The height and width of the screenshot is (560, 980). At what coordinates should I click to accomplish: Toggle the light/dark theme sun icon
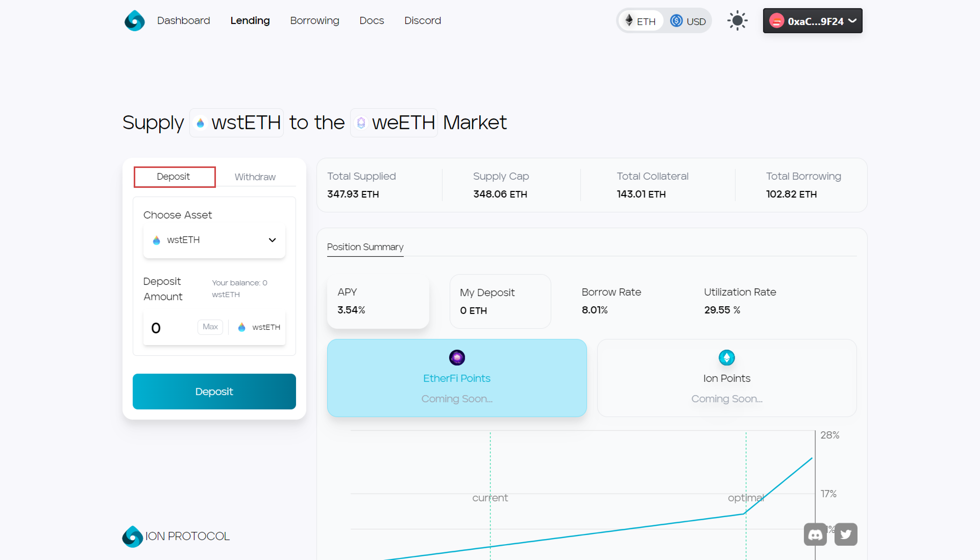pyautogui.click(x=737, y=21)
